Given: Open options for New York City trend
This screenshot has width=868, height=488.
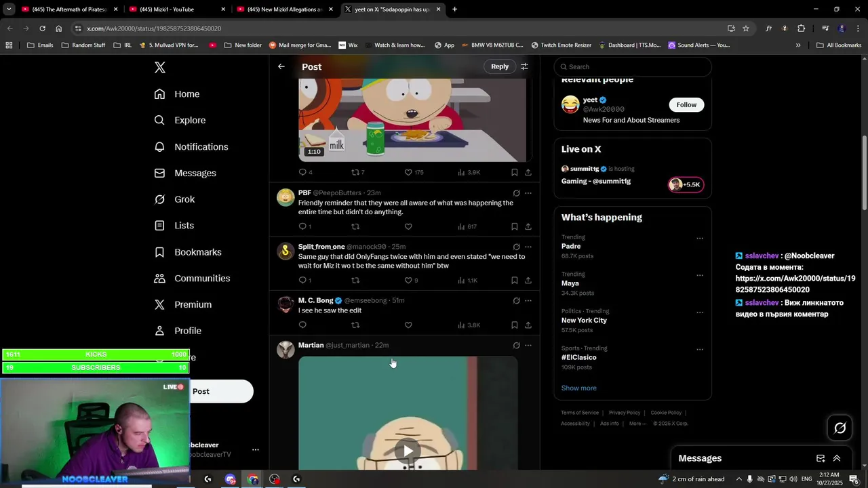Looking at the screenshot, I should 700,312.
